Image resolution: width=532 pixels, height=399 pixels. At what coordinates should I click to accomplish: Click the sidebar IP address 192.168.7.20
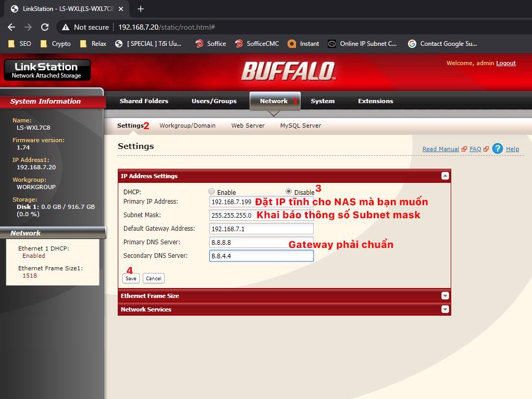click(36, 167)
